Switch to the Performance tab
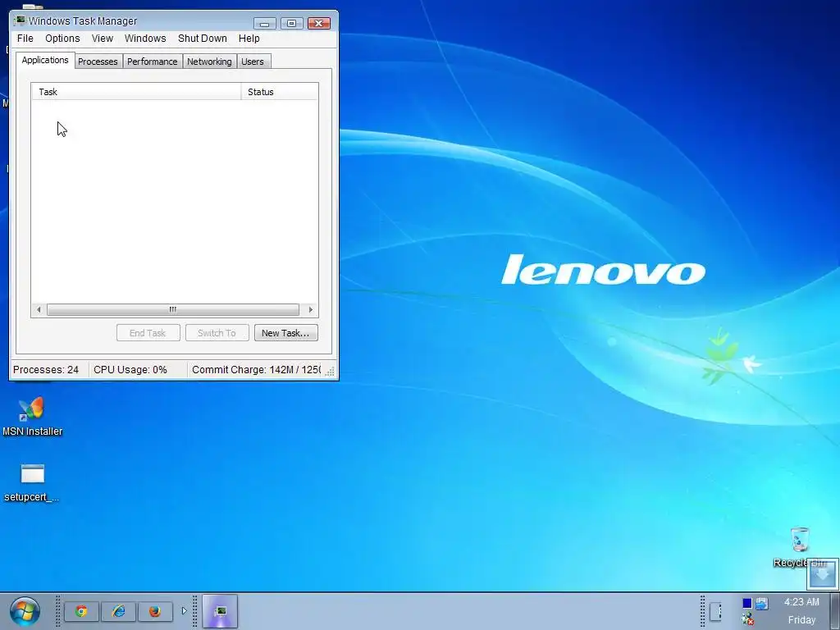840x630 pixels. click(152, 62)
